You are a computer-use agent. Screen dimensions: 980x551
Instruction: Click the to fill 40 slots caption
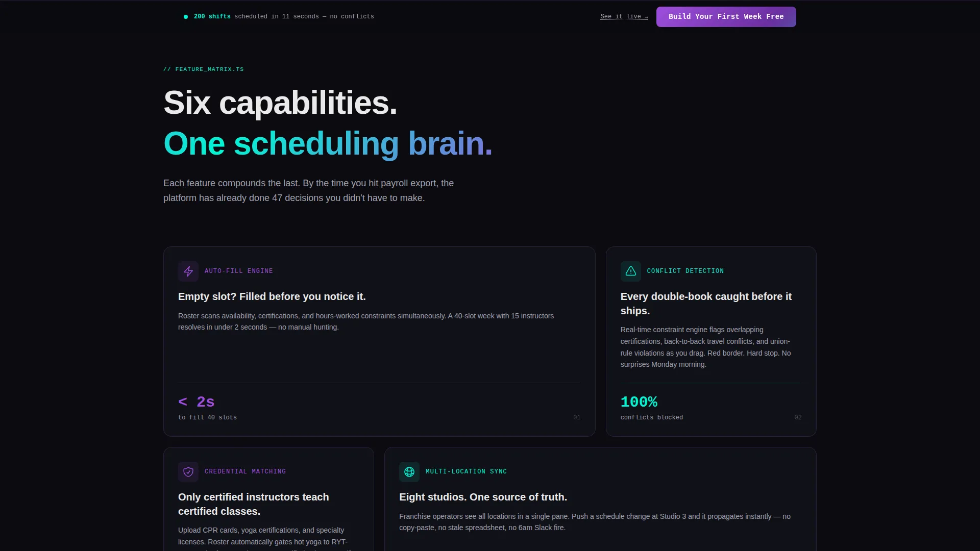[207, 417]
